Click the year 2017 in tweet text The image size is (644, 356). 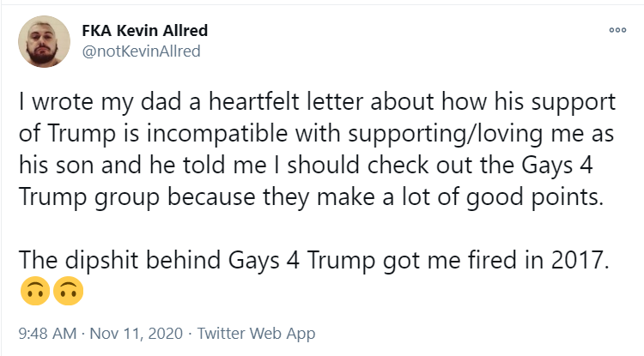pyautogui.click(x=580, y=260)
